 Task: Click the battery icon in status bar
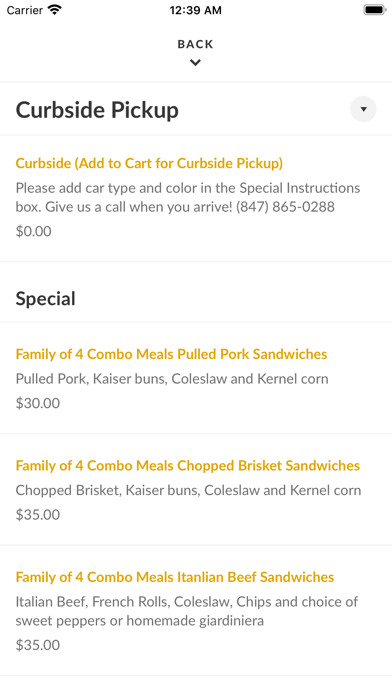(x=375, y=10)
